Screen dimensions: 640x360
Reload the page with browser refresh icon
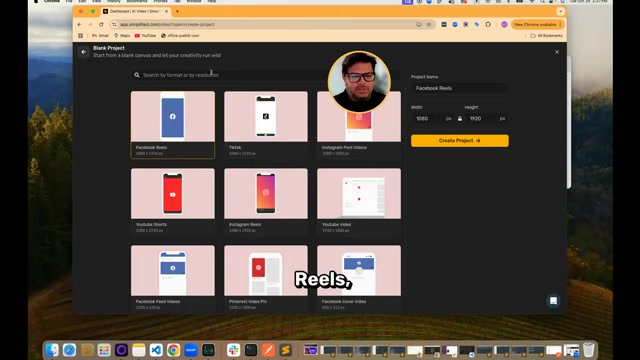[101, 24]
